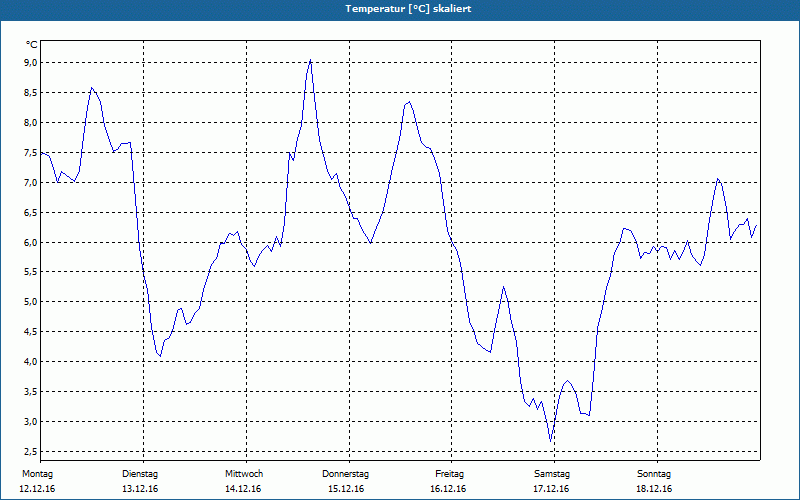Click the 9,0 temperature peak on Wednesday
Viewport: 800px width, 500px height.
[310, 60]
